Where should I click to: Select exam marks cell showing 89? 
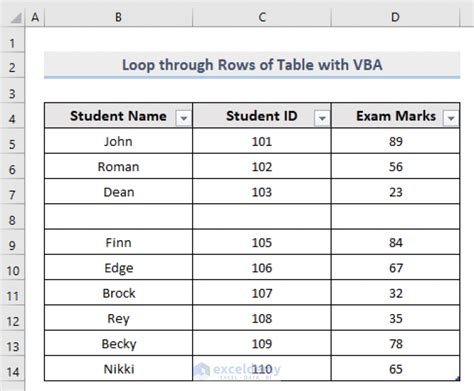click(396, 141)
